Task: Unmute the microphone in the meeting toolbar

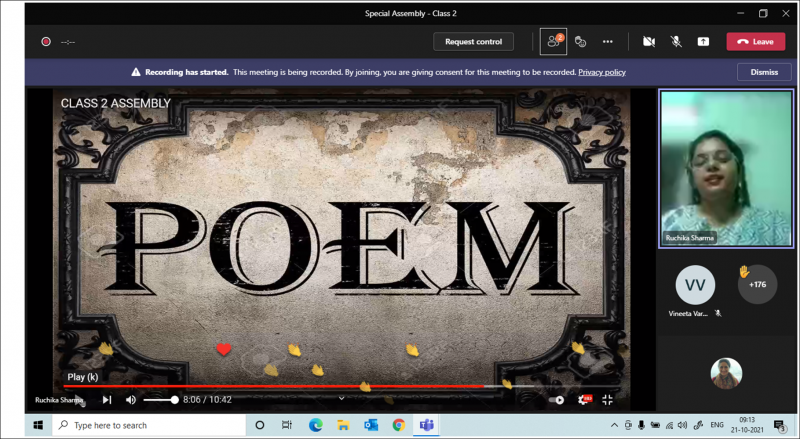Action: point(676,42)
